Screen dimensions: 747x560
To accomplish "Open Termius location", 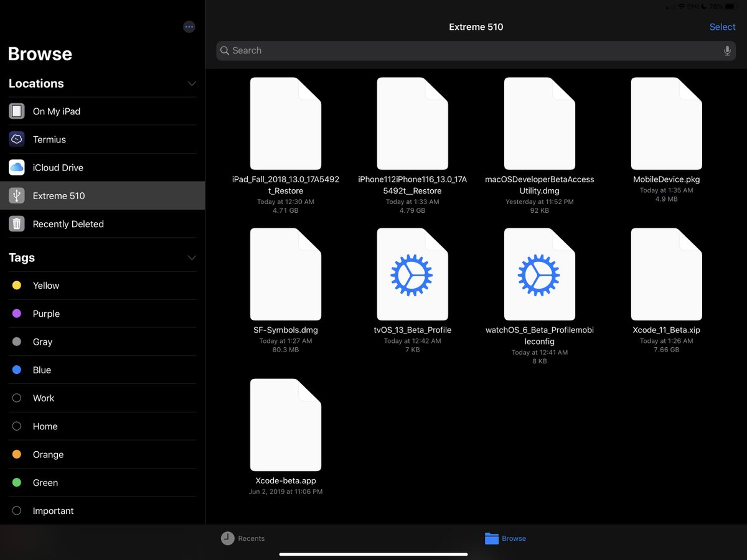I will 103,139.
